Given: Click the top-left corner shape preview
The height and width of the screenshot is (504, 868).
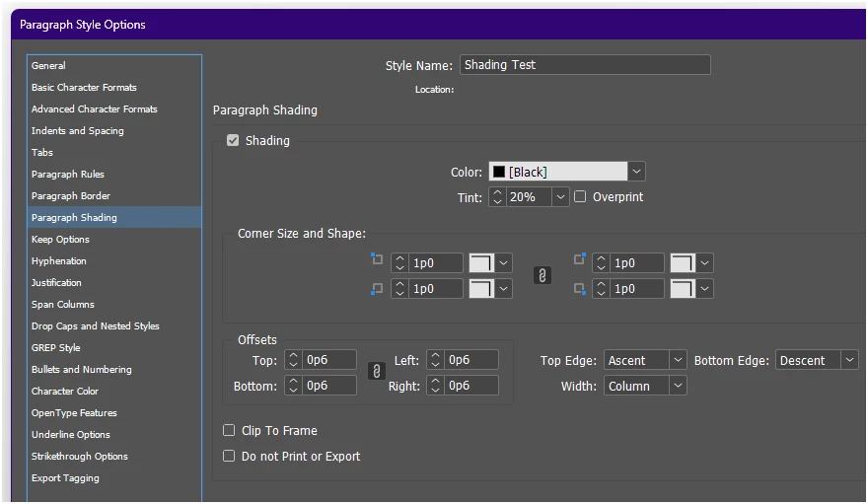Looking at the screenshot, I should tap(481, 262).
